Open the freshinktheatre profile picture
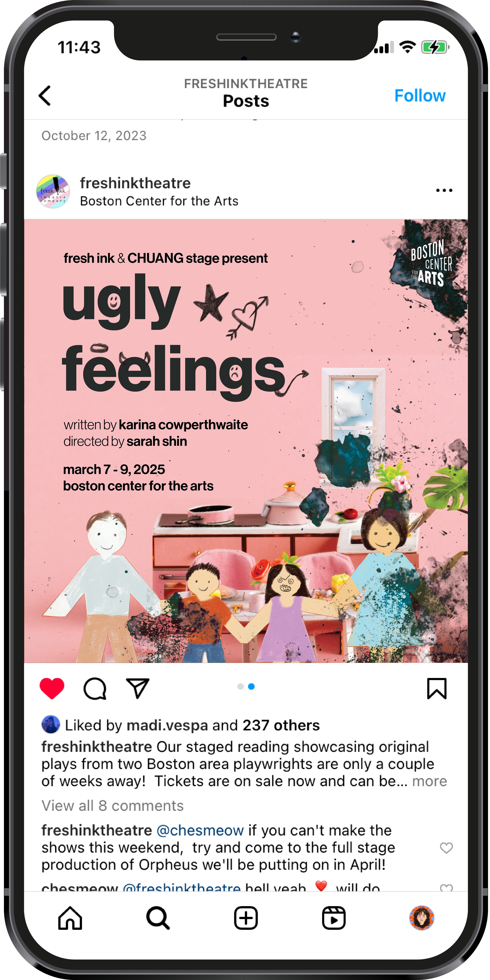This screenshot has width=490, height=980. [53, 192]
